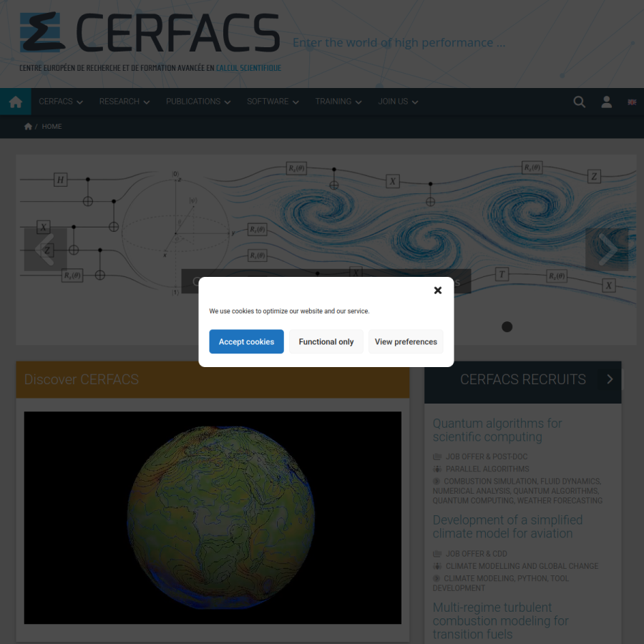Click CLIMATE MODELLING AND GLOBAL CHANGE label
644x644 pixels.
click(x=522, y=566)
